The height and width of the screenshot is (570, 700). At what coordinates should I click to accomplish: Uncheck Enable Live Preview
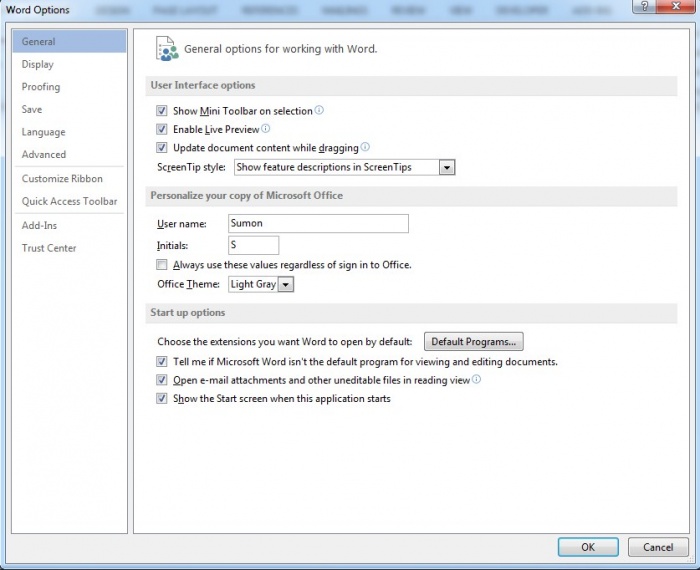[162, 129]
